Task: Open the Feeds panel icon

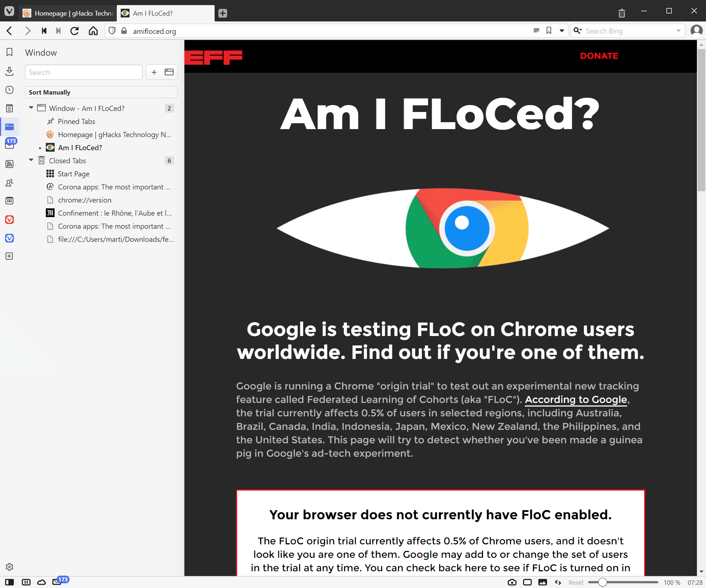Action: [9, 164]
